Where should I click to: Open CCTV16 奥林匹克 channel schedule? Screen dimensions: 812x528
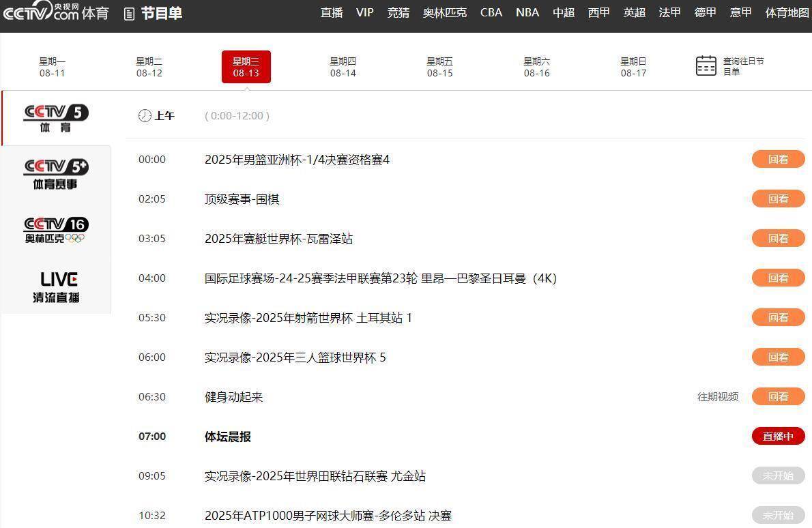[55, 230]
